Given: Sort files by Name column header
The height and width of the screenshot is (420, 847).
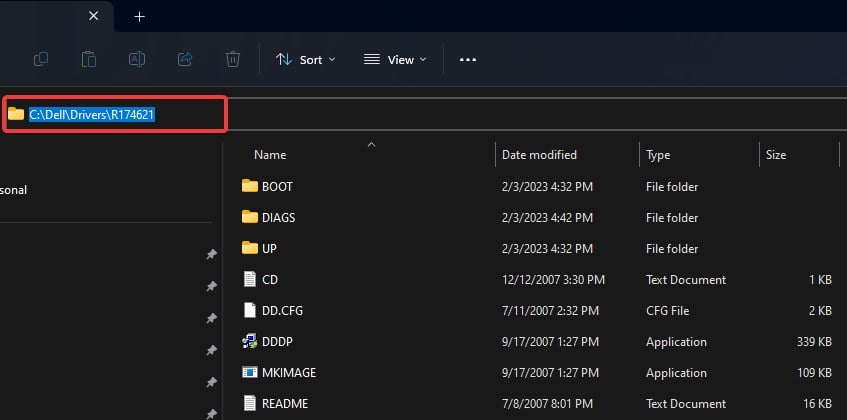Looking at the screenshot, I should (270, 155).
